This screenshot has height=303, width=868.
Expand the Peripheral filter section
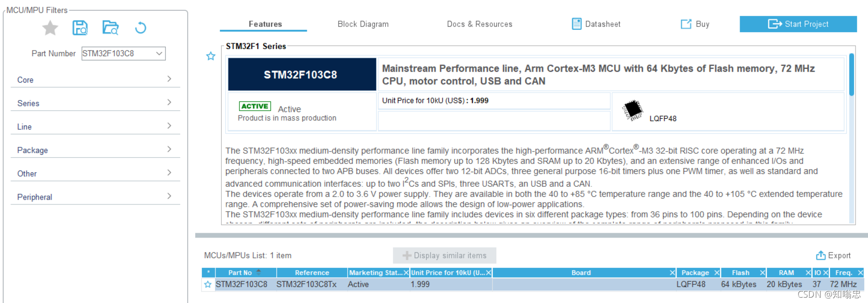tap(95, 197)
